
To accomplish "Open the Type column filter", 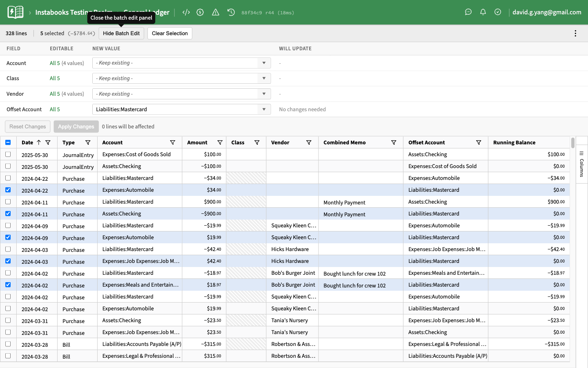I will click(88, 142).
